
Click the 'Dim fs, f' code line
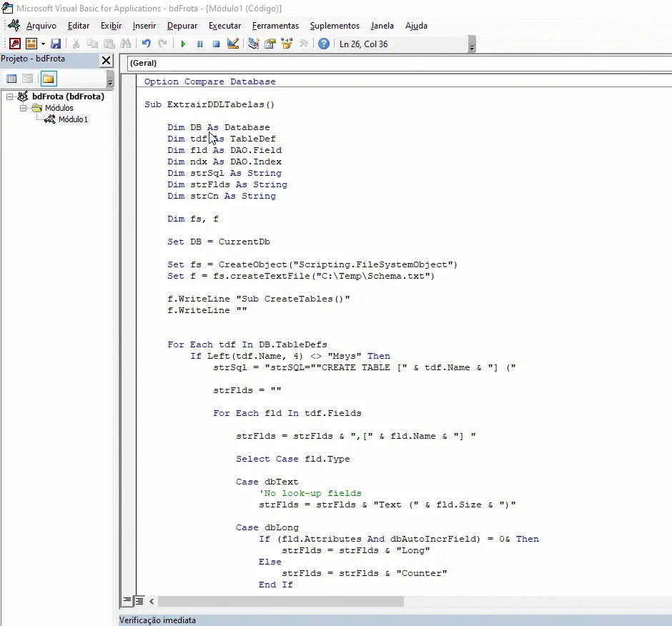pos(193,219)
